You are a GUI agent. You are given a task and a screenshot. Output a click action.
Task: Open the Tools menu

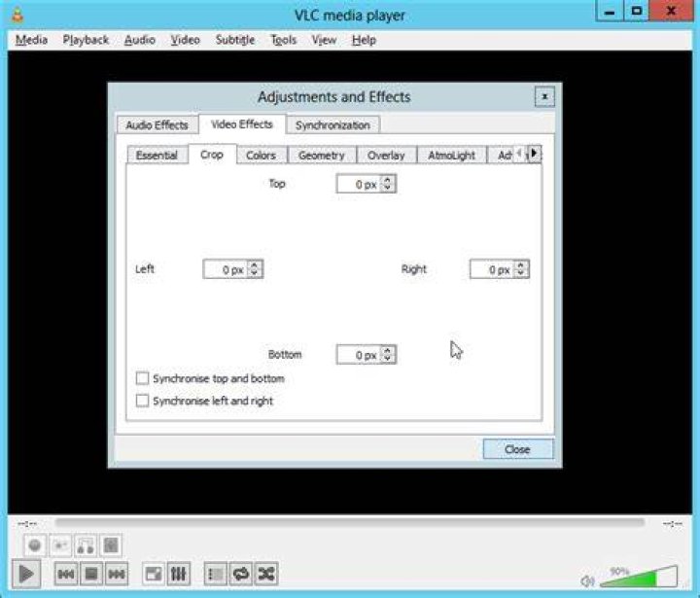284,40
